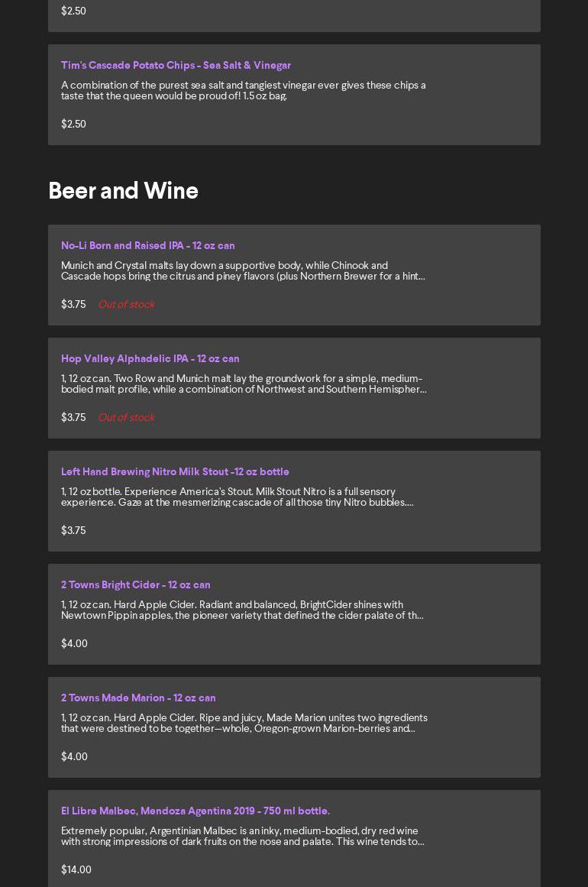
Task: Select Hop Valley Alphadelic IPA title
Action: point(150,359)
